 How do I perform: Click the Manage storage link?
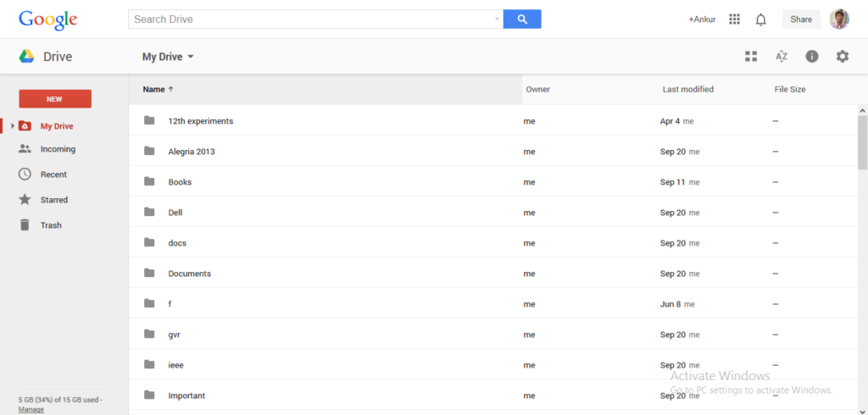coord(31,410)
